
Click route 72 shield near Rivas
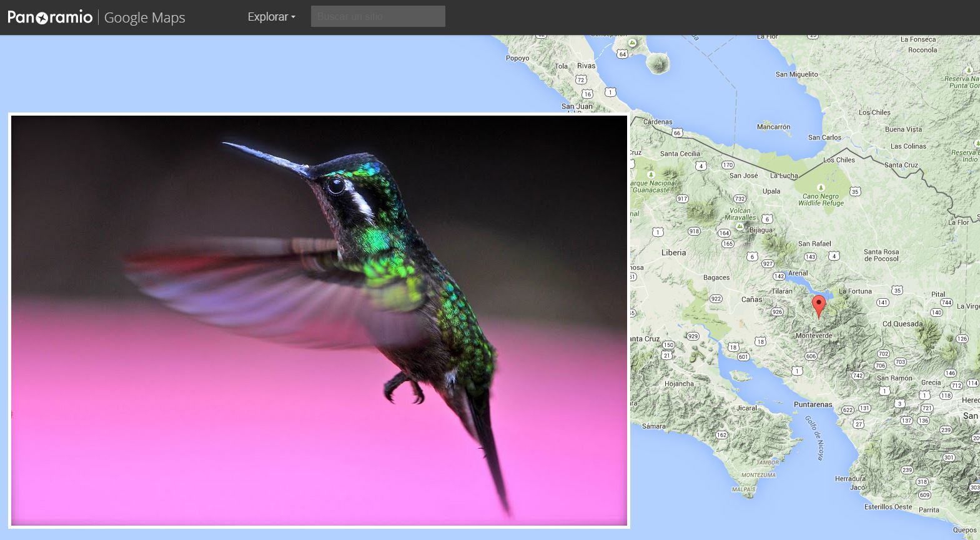pos(581,79)
